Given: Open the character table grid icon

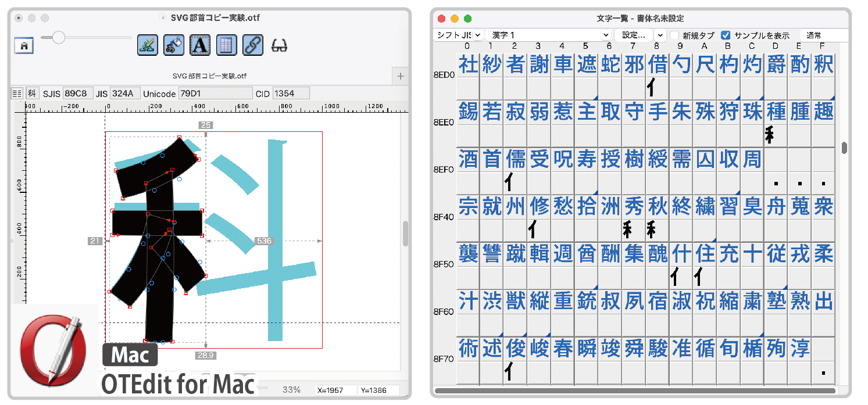Looking at the screenshot, I should point(227,45).
